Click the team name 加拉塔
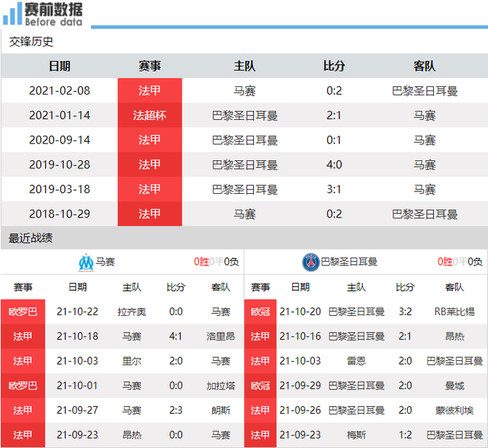Screen dimensions: 488x448 [x=220, y=385]
